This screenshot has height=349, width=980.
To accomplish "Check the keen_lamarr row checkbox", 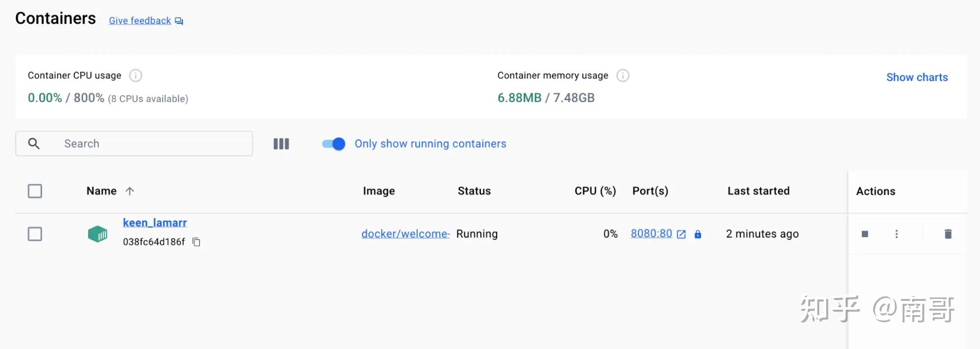I will tap(35, 234).
